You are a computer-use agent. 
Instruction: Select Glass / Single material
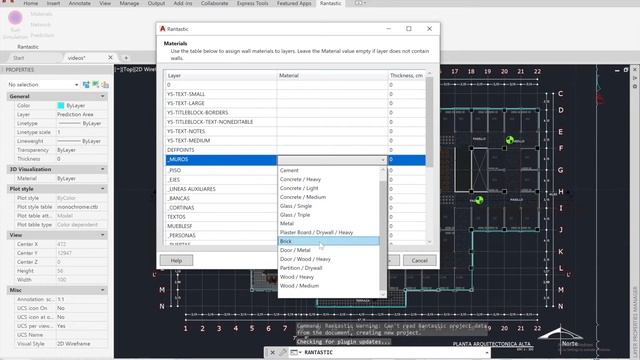pyautogui.click(x=329, y=206)
